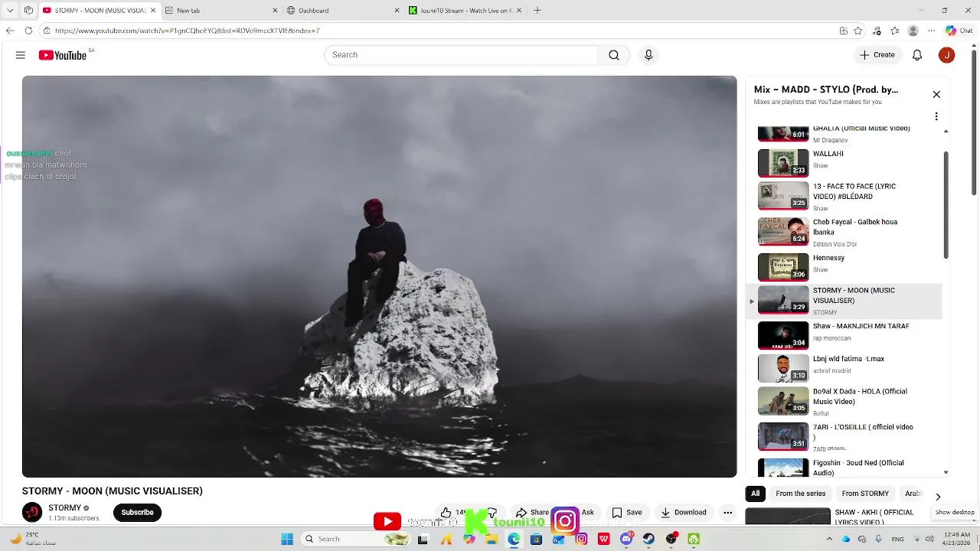
Task: Open the Edge profile icon
Action: click(913, 31)
